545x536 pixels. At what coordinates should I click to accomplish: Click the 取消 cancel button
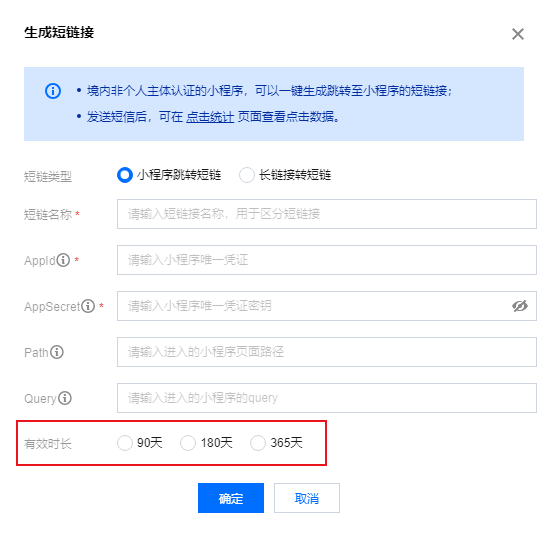point(307,498)
